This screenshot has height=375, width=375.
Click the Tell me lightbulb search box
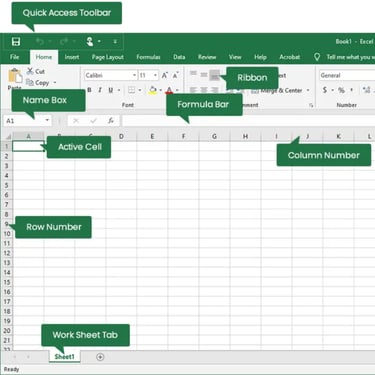[345, 57]
